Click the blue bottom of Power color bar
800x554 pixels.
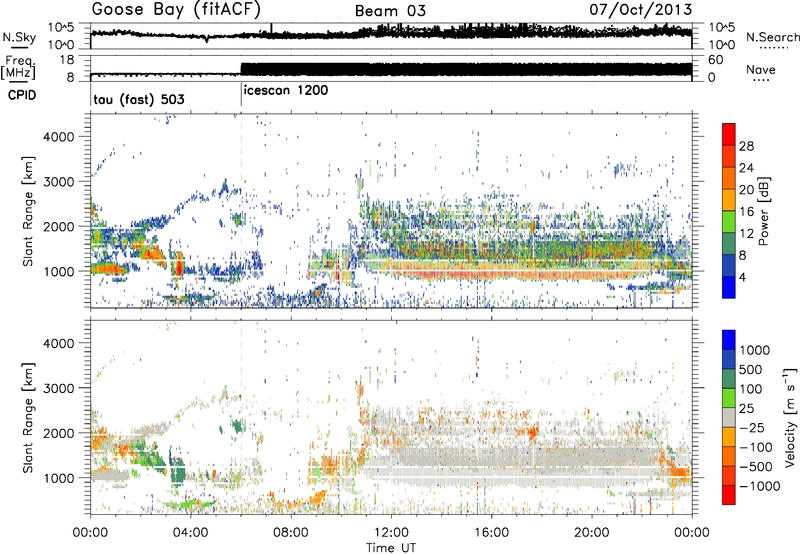tap(729, 288)
